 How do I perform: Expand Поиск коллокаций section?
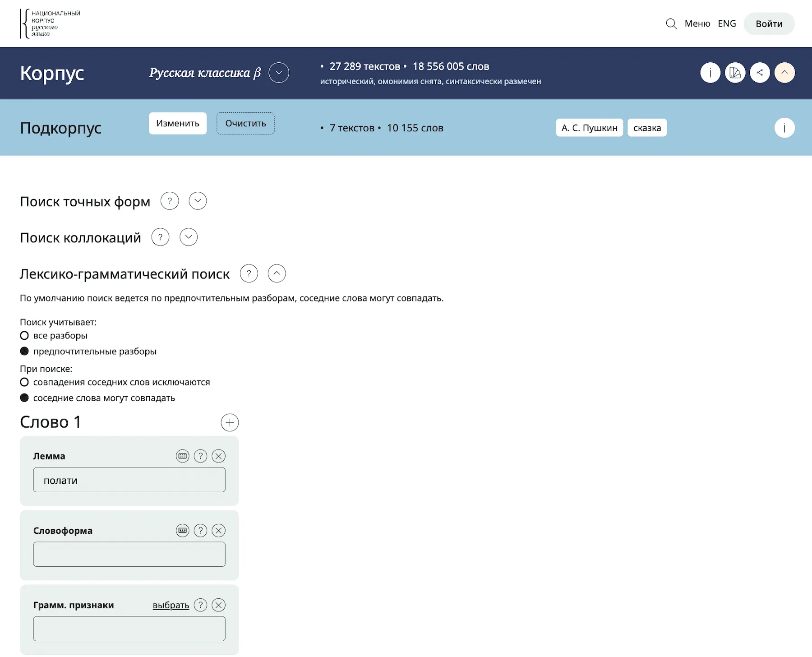189,237
